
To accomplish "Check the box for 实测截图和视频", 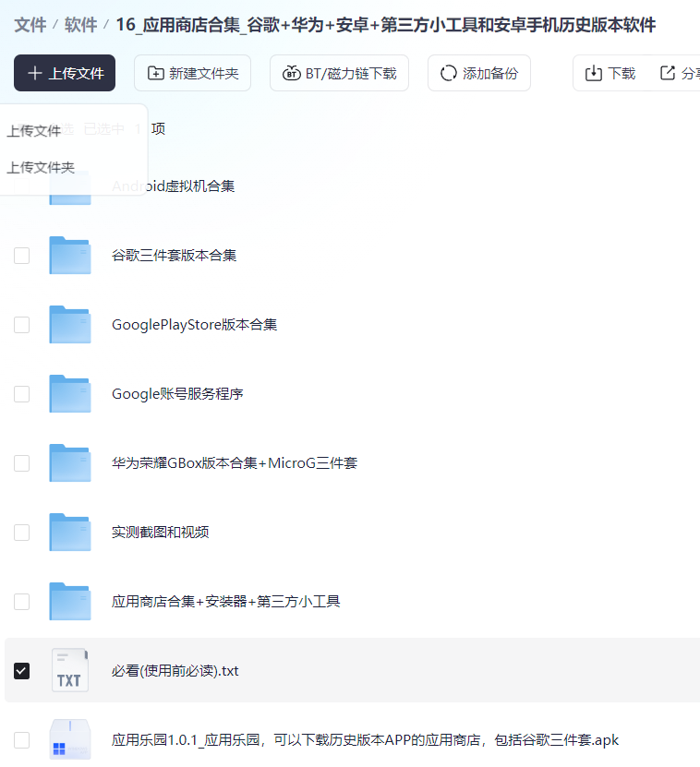I will click(x=21, y=533).
